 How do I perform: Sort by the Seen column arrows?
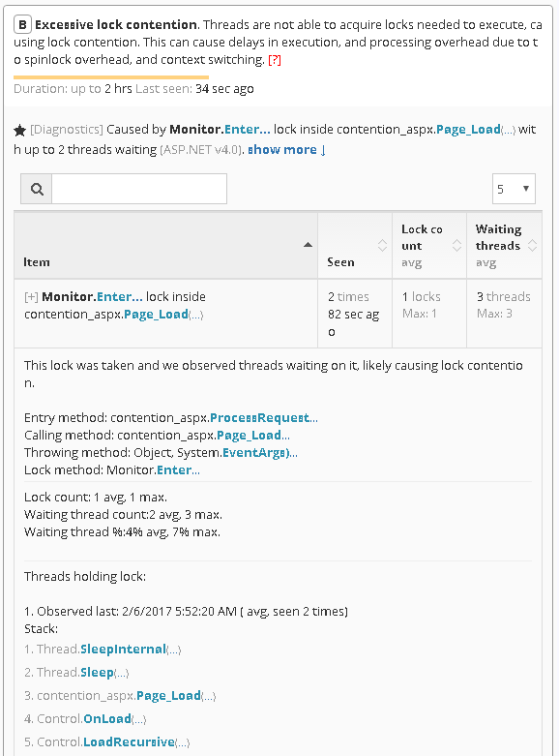[x=382, y=246]
